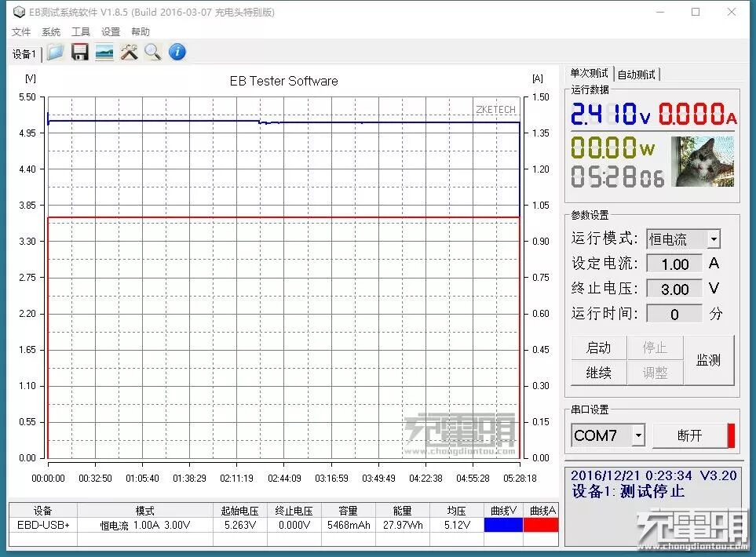Click the 模式 column header
Image resolution: width=756 pixels, height=557 pixels.
[x=145, y=511]
